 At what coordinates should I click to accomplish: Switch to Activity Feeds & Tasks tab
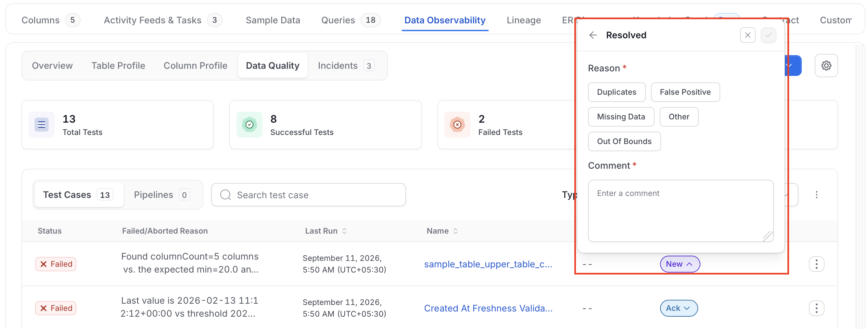pyautogui.click(x=163, y=20)
